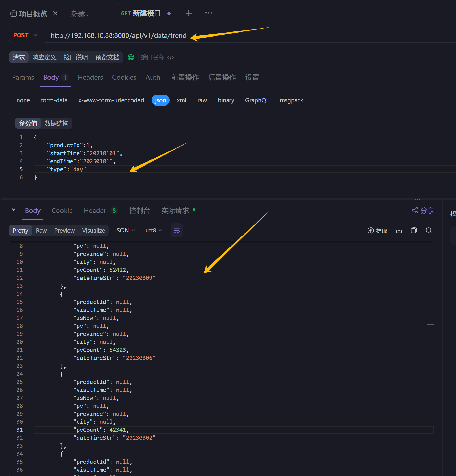Open the 项目概览 tab

[29, 14]
